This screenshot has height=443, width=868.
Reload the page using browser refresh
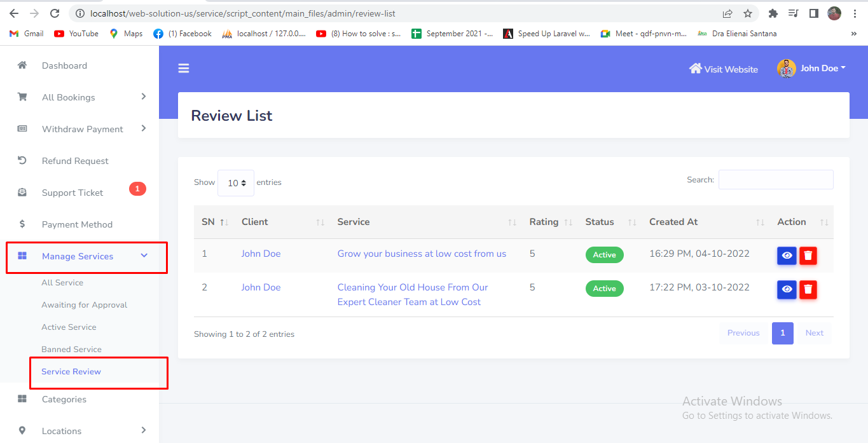(55, 13)
